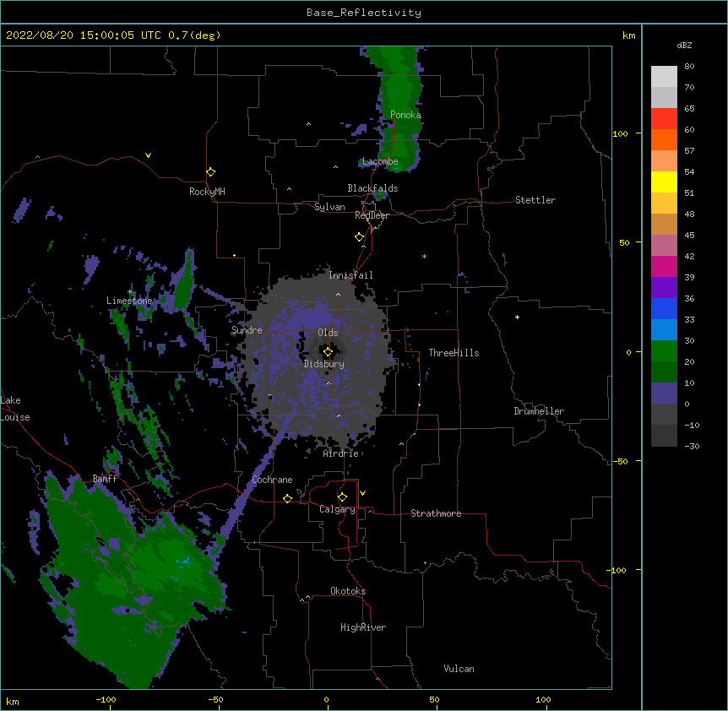The image size is (728, 711).
Task: Click the Olds town label
Action: (x=328, y=333)
